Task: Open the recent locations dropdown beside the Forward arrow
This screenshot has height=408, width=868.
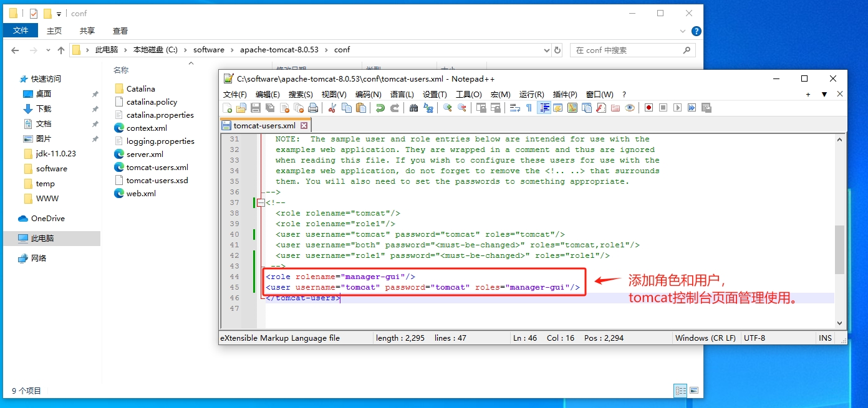Action: tap(48, 50)
